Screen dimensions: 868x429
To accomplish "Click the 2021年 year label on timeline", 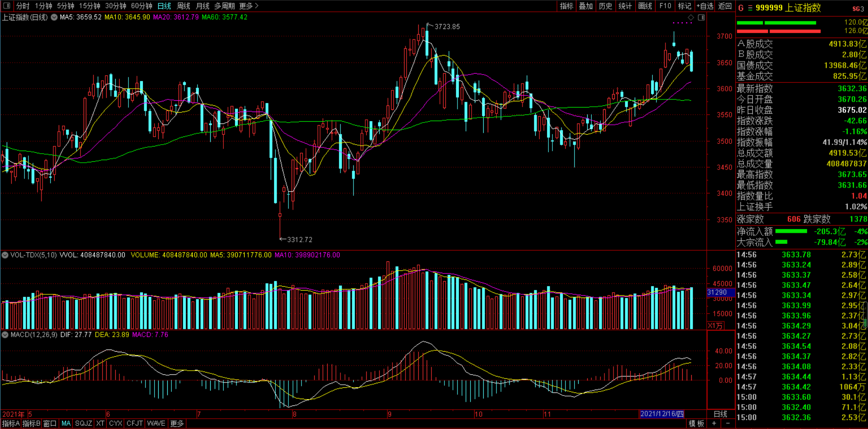I will coord(13,414).
